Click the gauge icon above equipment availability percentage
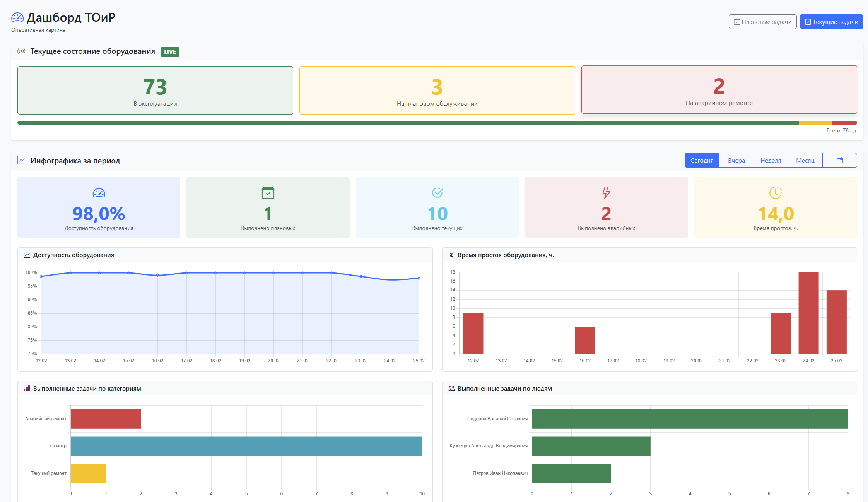Viewport: 868px width, 502px height. 99,193
